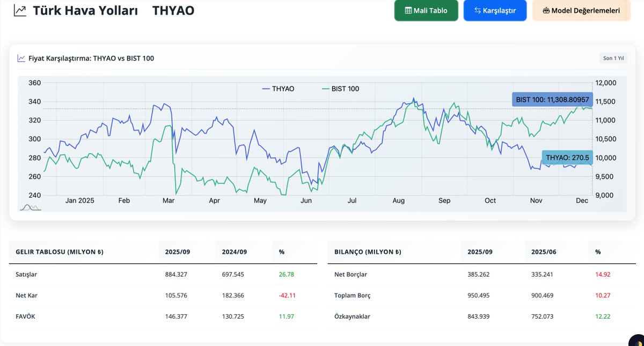This screenshot has height=346, width=644.
Task: Click the small mountain chart icon below the graph
Action: (30, 207)
